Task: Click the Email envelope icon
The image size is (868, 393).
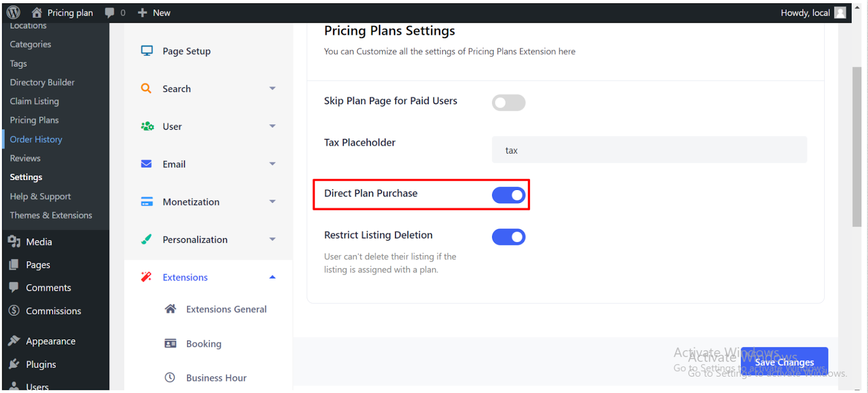Action: pyautogui.click(x=146, y=164)
